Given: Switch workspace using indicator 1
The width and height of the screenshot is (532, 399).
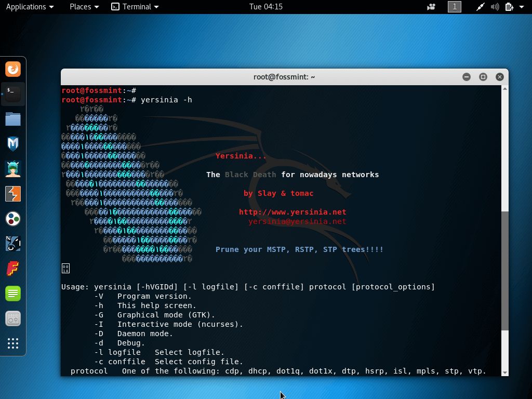Looking at the screenshot, I should 454,7.
